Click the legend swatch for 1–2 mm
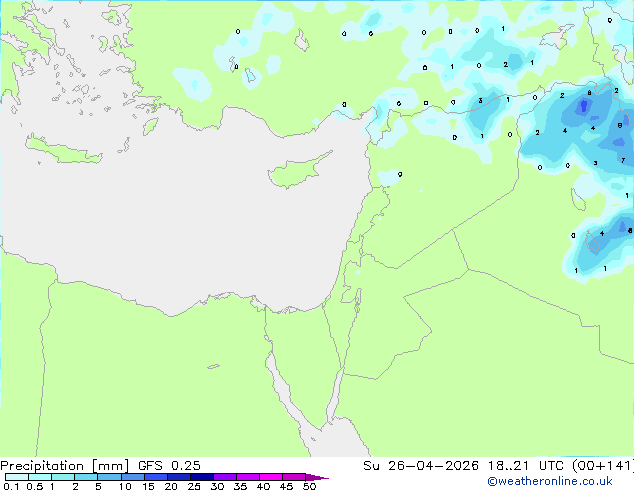This screenshot has width=634, height=490. tap(63, 477)
